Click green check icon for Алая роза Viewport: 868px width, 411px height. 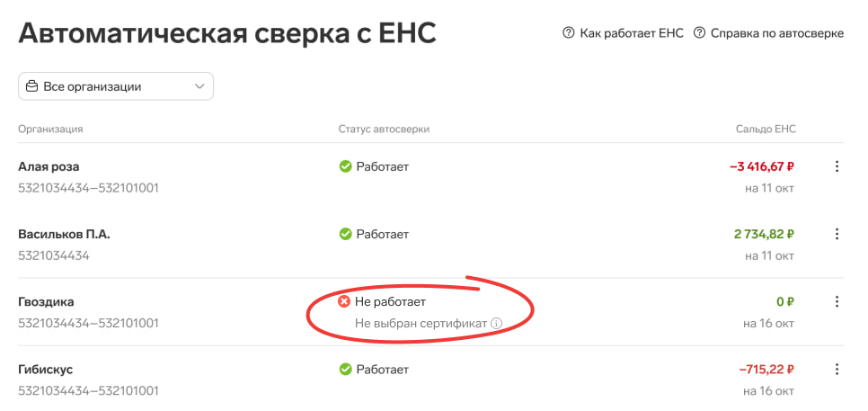point(345,166)
